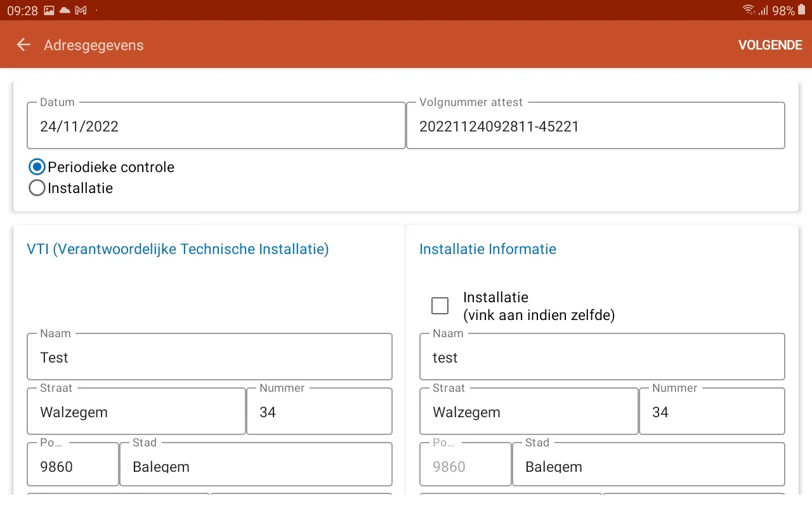
Task: Edit the VTI Stad field
Action: click(256, 465)
